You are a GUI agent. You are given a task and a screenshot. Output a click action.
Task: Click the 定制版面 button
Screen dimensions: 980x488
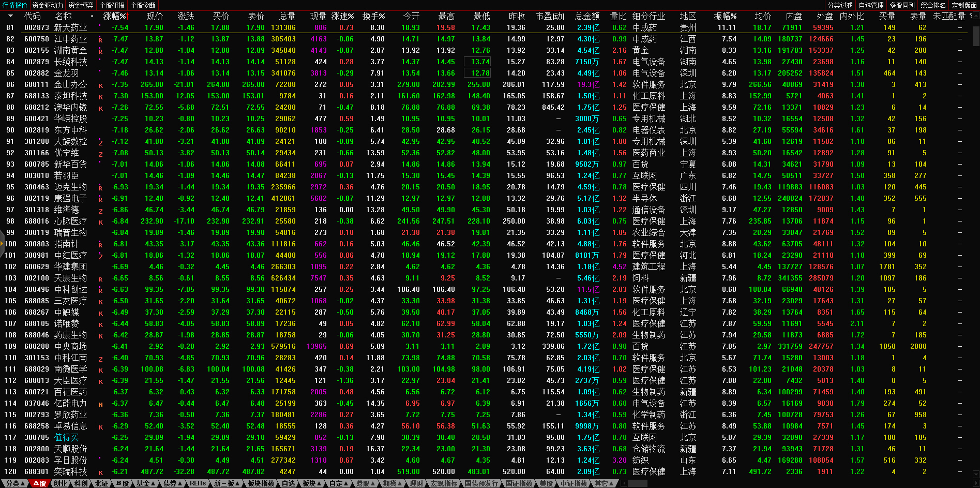pos(964,5)
